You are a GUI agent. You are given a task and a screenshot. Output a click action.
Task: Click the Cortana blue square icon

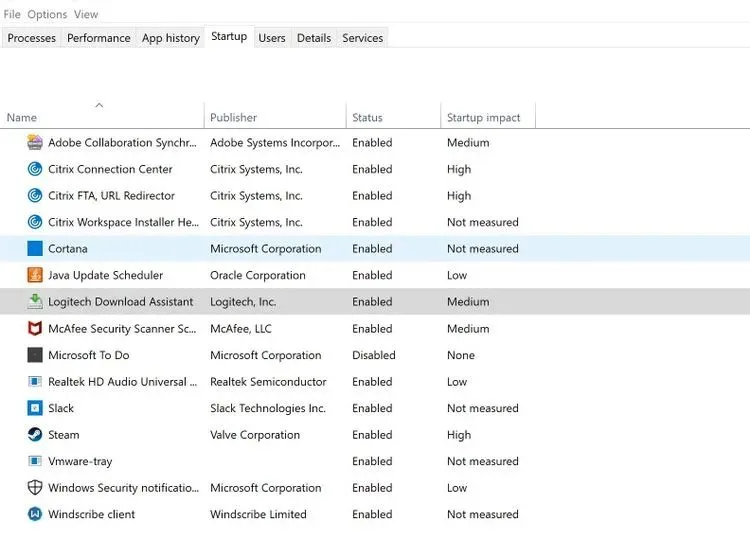pyautogui.click(x=35, y=249)
